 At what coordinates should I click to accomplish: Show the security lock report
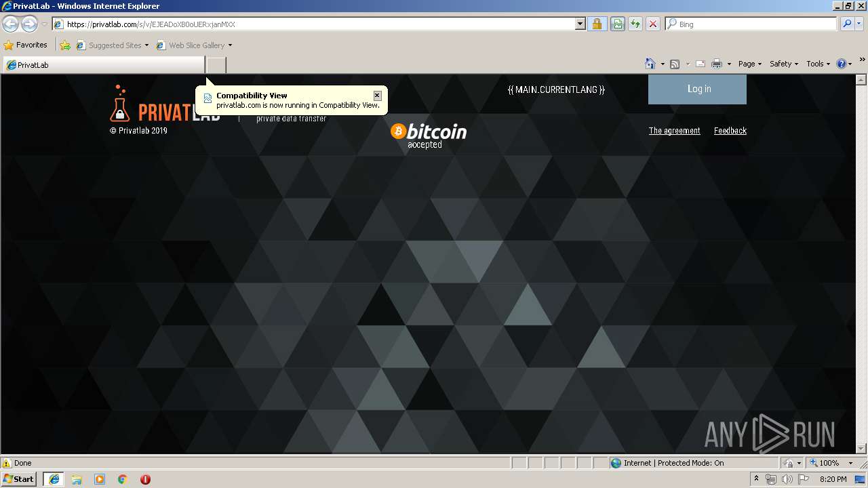click(x=597, y=24)
